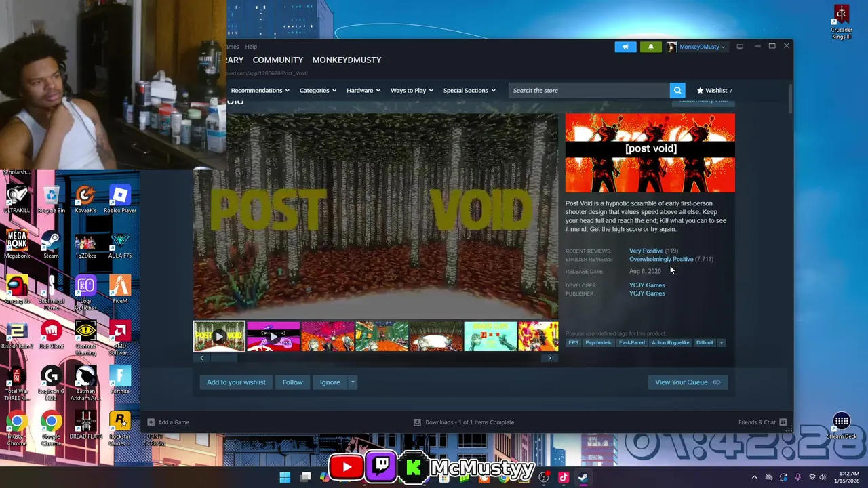Viewport: 868px width, 488px height.
Task: Expand more tags with plus button
Action: pos(722,343)
